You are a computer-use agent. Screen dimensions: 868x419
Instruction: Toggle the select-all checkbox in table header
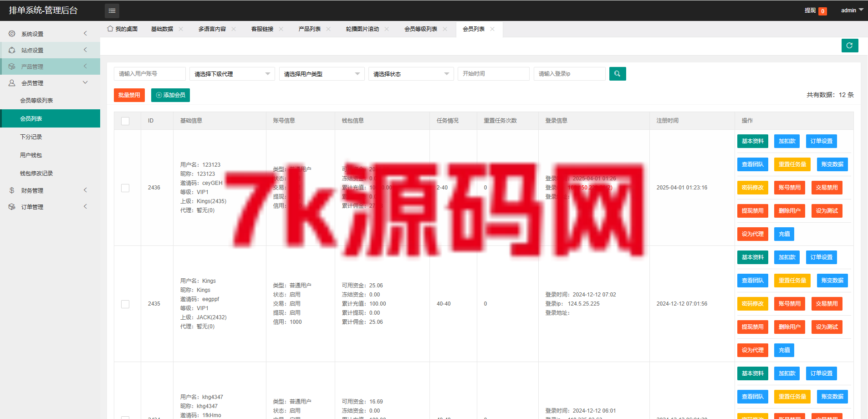(125, 121)
